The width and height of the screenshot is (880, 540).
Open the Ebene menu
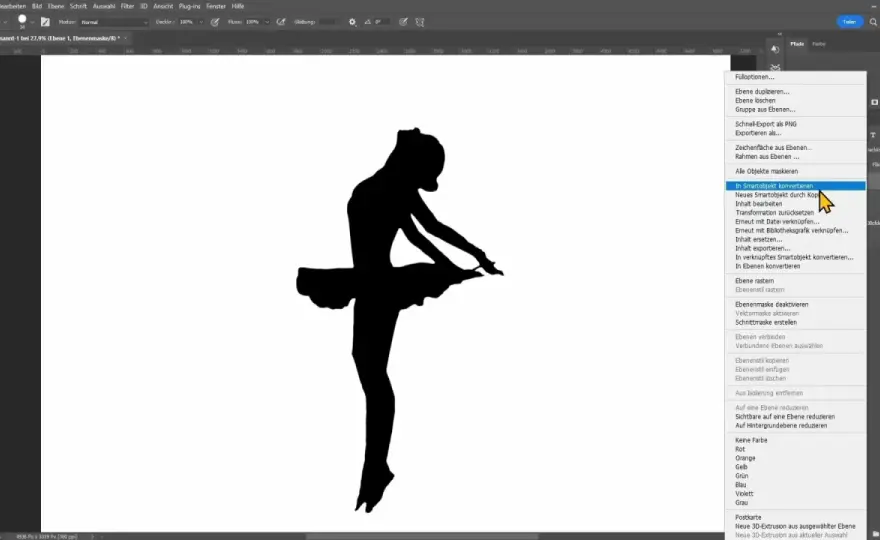(x=56, y=6)
